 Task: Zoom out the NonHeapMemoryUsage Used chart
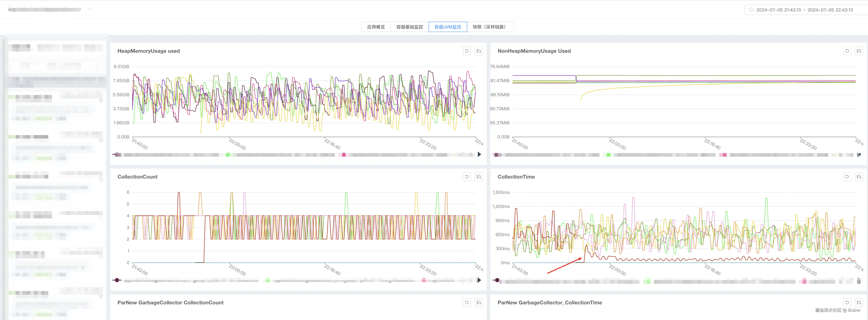[x=859, y=51]
